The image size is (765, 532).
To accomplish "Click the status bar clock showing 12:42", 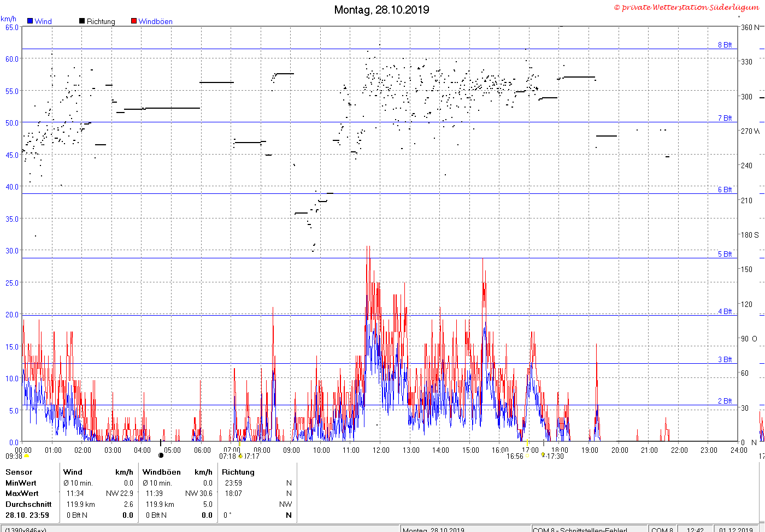I will pos(695,529).
